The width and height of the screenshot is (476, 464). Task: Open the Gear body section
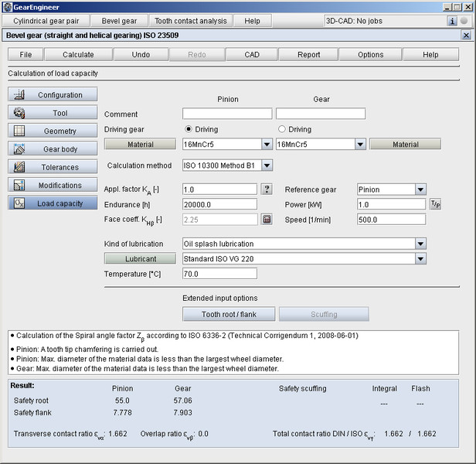click(x=53, y=149)
